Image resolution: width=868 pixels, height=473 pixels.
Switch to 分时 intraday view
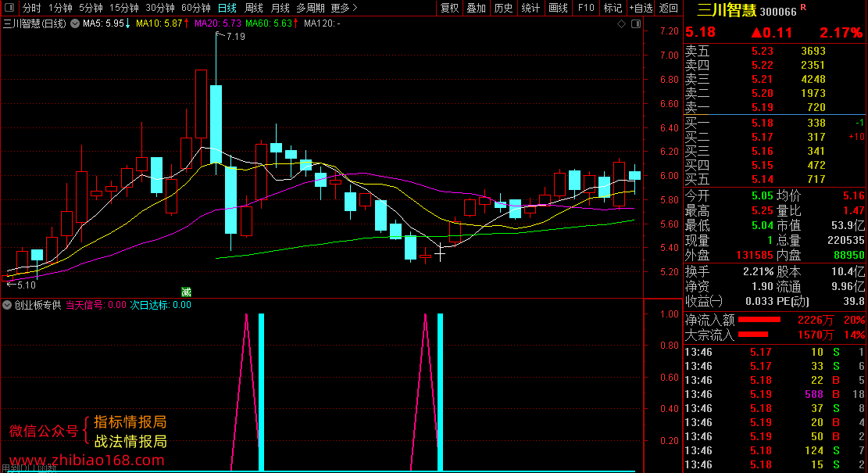(x=31, y=8)
